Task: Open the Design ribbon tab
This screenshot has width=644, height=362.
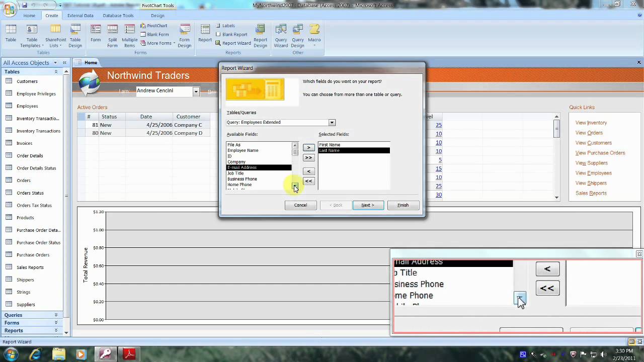Action: (157, 16)
